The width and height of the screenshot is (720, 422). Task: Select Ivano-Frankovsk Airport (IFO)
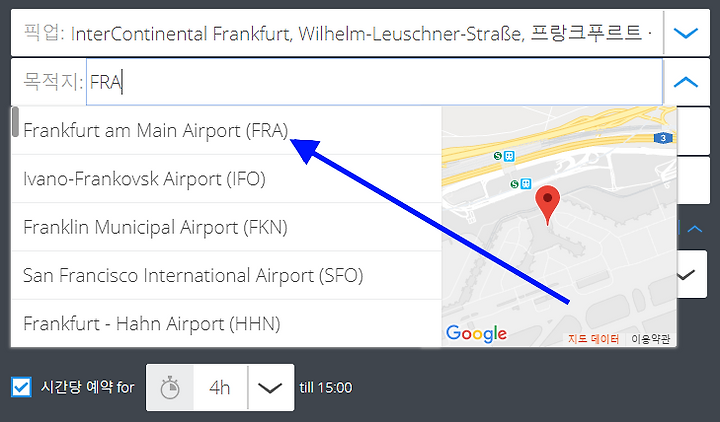[x=226, y=179]
